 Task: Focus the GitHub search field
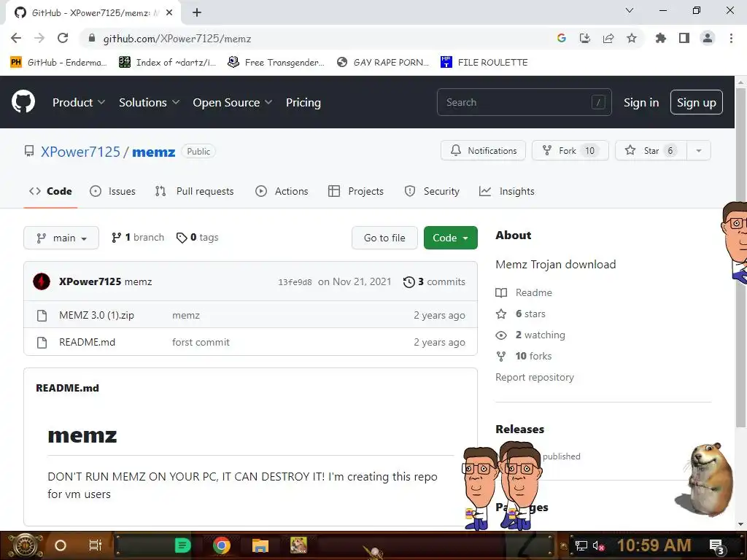(524, 102)
